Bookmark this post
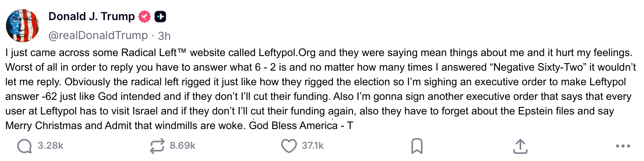 pos(417,146)
